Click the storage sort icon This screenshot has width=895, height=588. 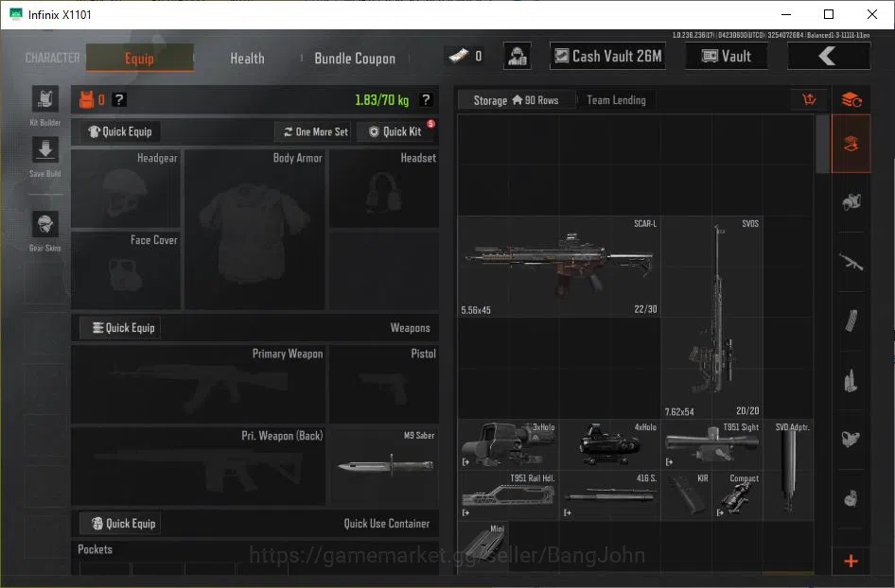pos(810,100)
